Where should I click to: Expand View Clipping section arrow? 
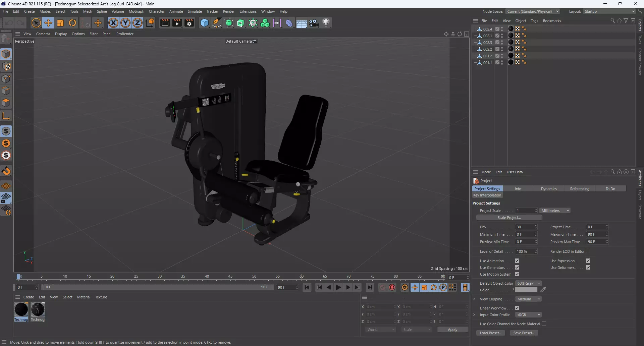[x=474, y=299]
